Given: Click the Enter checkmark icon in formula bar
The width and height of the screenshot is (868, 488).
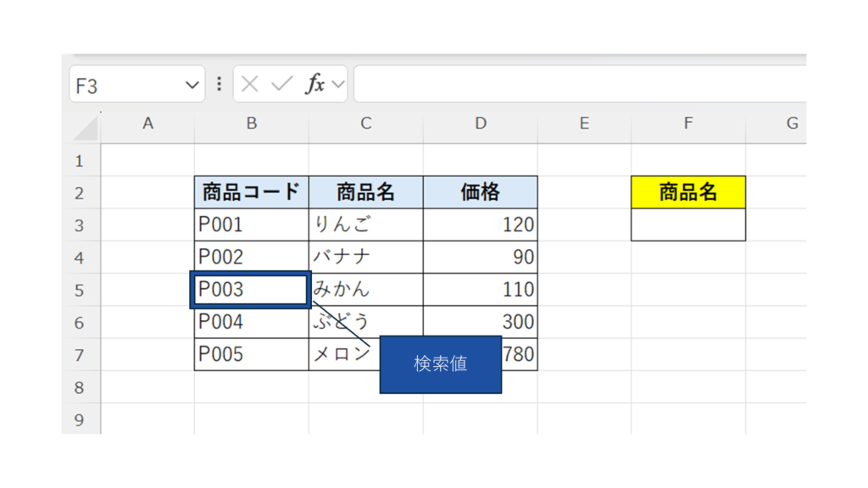Looking at the screenshot, I should coord(281,84).
